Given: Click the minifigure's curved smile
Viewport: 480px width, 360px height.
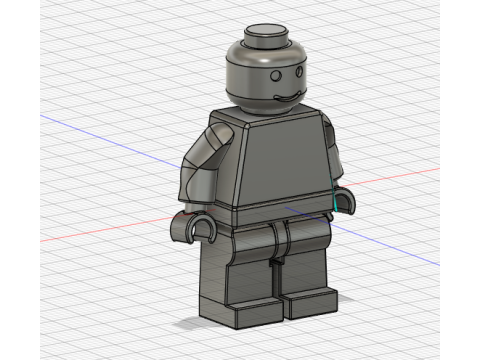Looking at the screenshot, I should [x=289, y=97].
